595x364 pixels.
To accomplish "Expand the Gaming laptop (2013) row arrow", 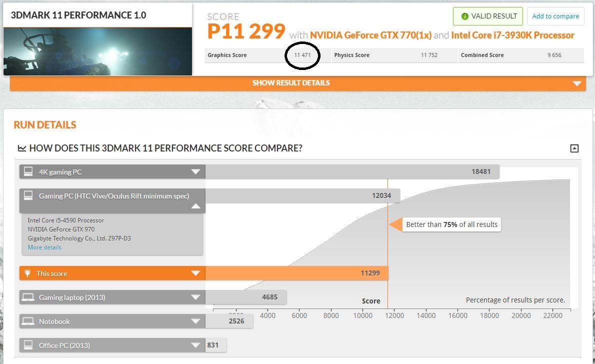I will 195,297.
